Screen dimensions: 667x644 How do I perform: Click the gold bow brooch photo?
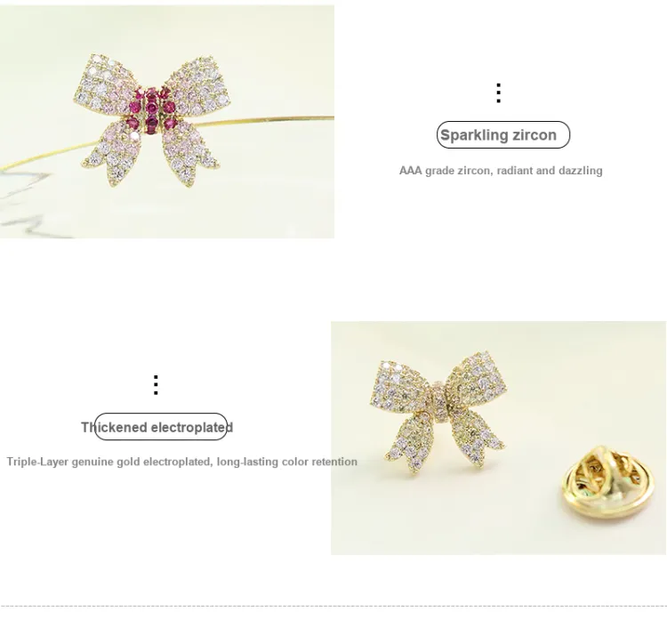tap(499, 439)
